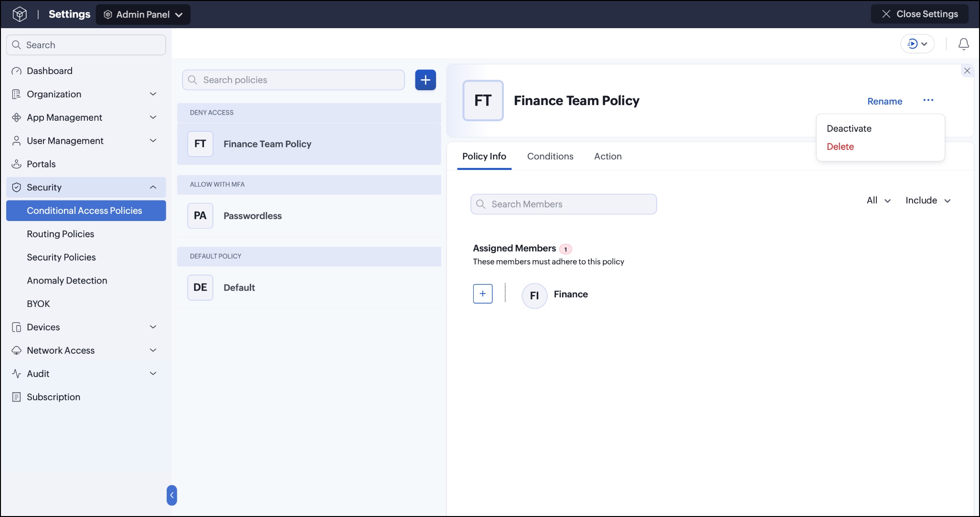
Task: Open the quick action dropdown beside the bell
Action: (x=917, y=44)
